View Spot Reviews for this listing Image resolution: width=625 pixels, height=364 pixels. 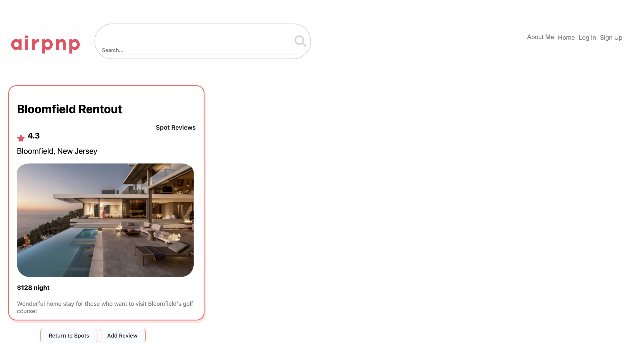[x=175, y=128]
